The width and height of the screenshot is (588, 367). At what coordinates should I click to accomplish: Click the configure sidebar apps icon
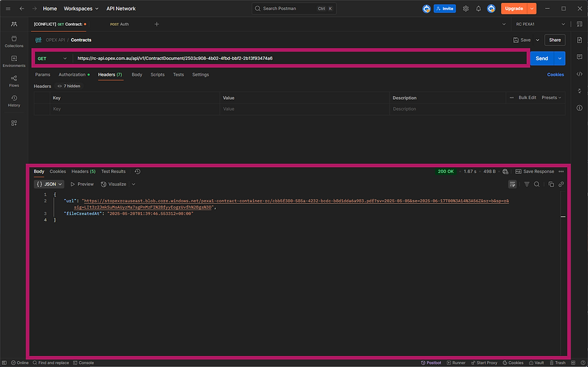14,123
